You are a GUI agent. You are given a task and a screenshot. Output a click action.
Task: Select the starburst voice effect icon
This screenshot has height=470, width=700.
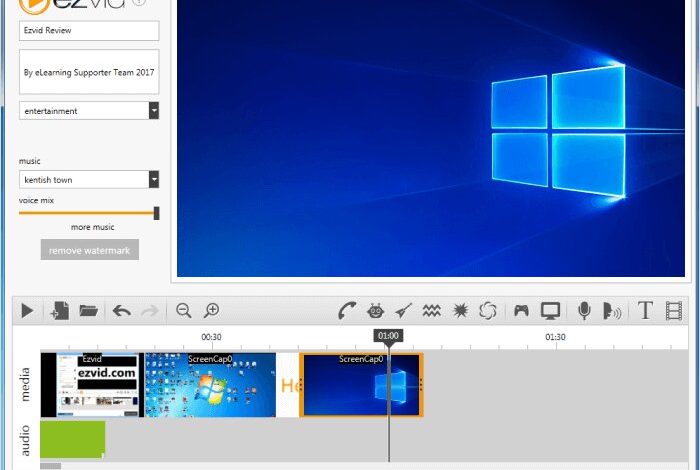(x=460, y=311)
